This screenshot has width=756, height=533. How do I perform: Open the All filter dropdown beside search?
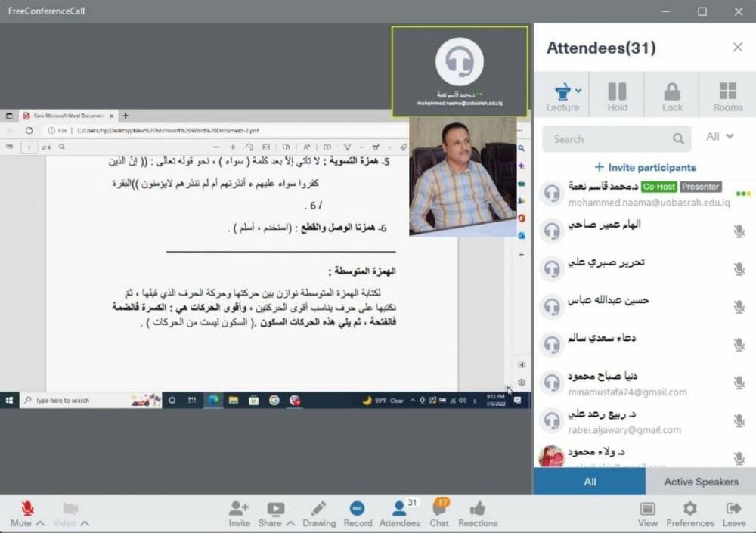pos(719,137)
